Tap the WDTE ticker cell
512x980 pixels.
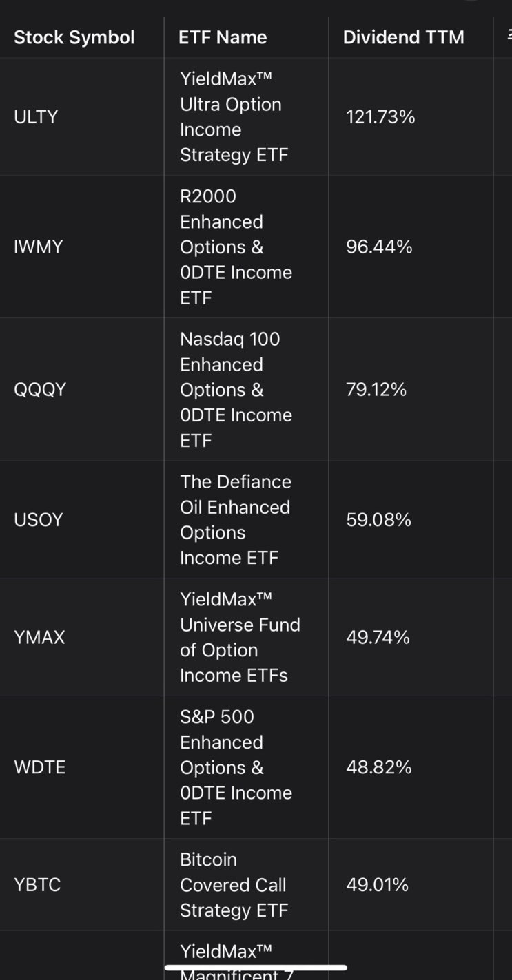point(39,767)
